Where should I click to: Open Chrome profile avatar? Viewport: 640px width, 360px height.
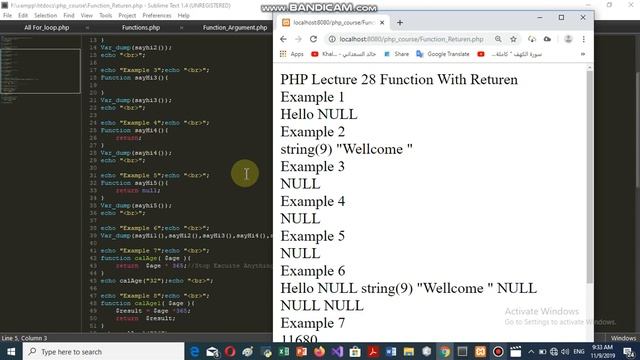568,39
